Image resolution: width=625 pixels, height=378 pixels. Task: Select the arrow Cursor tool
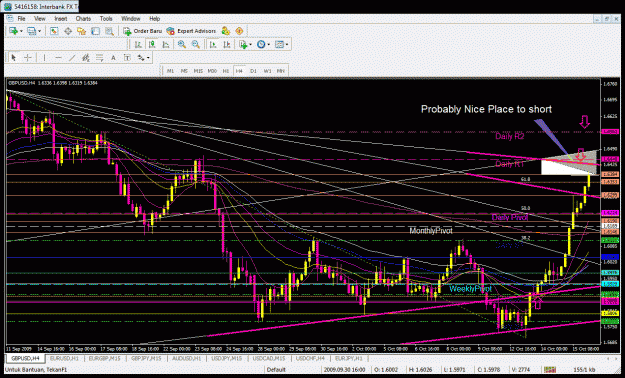point(14,58)
